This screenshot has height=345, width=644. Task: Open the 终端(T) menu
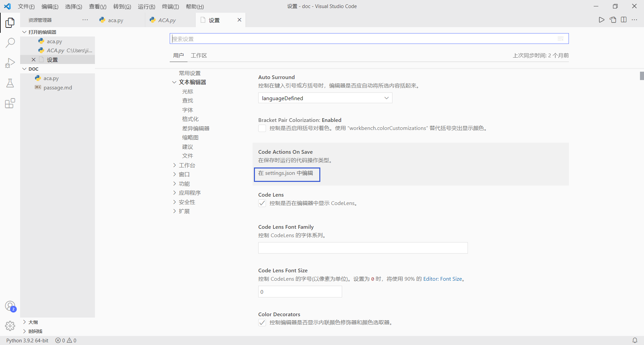[x=170, y=6]
